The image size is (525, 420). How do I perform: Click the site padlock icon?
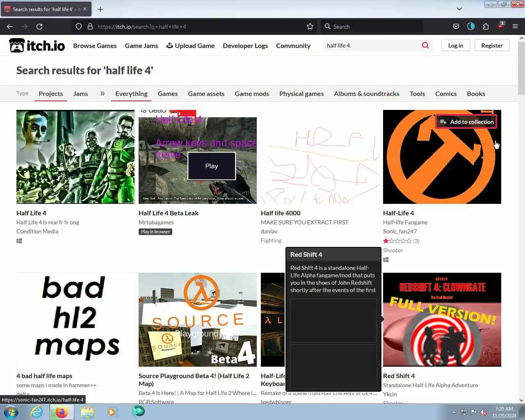90,26
